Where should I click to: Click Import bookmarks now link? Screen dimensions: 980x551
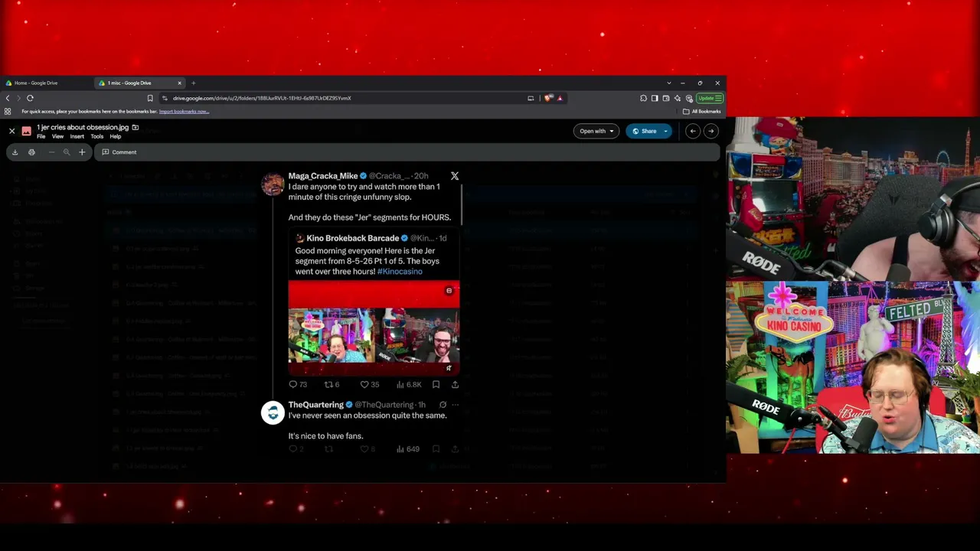coord(184,112)
